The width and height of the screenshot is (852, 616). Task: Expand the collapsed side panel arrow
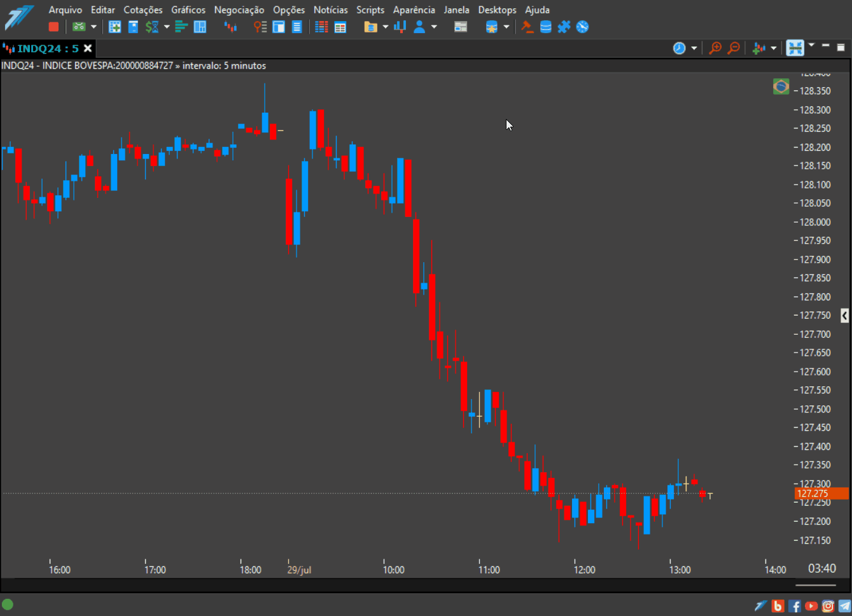click(x=844, y=315)
